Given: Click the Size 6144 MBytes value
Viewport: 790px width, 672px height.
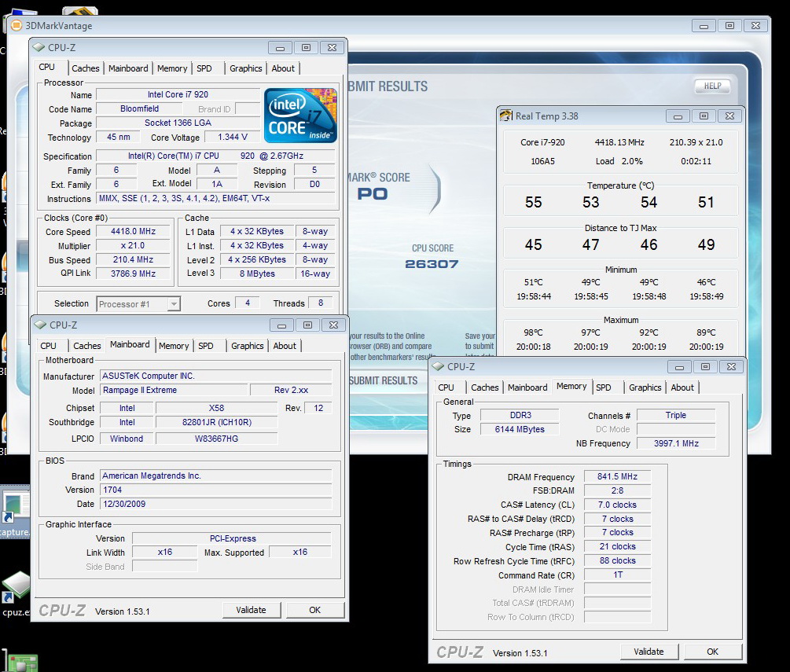Looking at the screenshot, I should [x=520, y=429].
